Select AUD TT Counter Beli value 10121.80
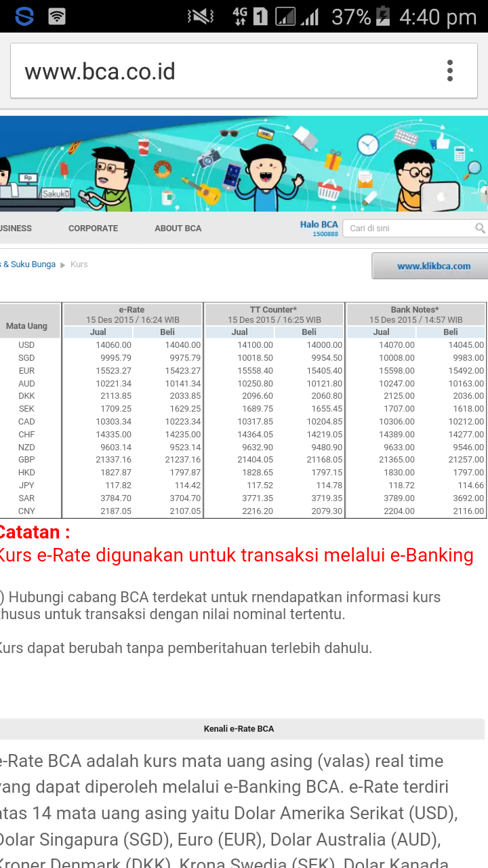 [325, 384]
